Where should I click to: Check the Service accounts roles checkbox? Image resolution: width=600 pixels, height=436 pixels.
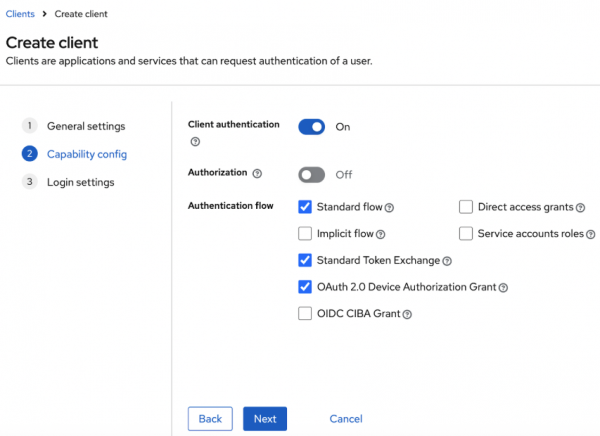click(x=466, y=234)
